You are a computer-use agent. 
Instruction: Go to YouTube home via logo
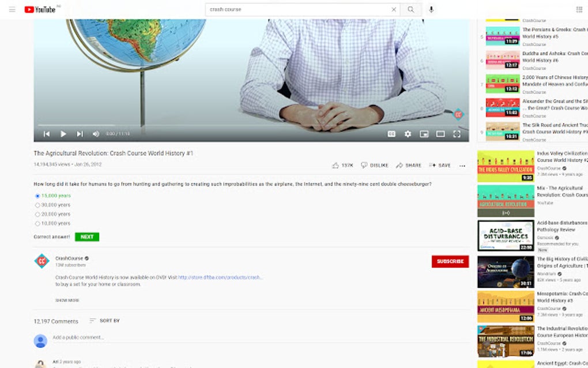pos(40,9)
